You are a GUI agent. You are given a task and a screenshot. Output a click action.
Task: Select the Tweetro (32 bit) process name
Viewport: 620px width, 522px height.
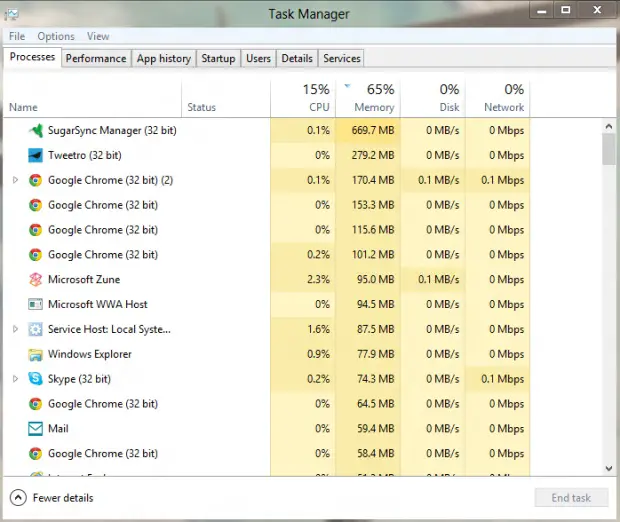85,155
